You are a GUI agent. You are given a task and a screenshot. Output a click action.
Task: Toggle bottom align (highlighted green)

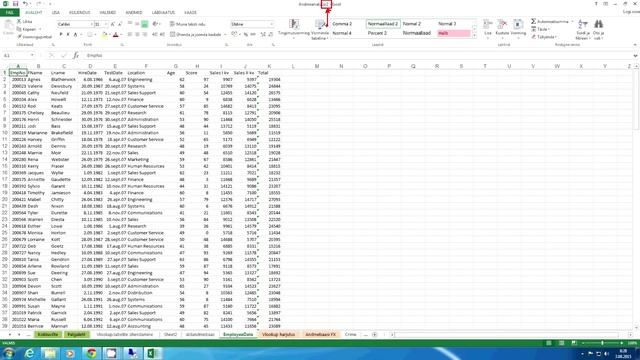pos(144,24)
